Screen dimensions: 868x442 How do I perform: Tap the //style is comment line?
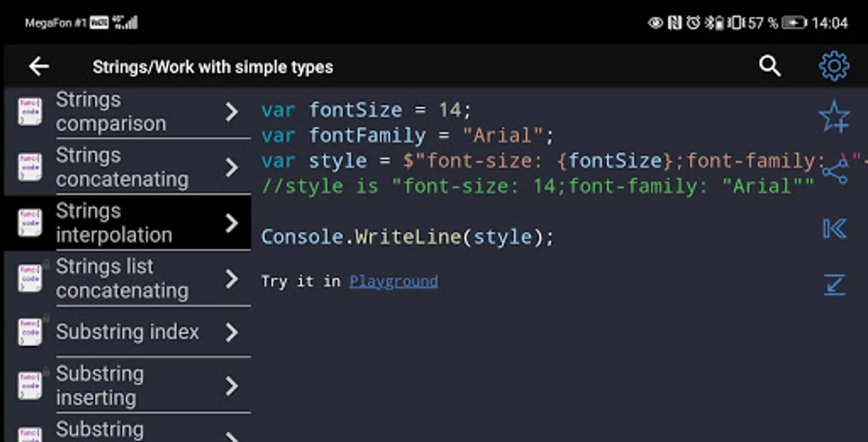point(538,187)
